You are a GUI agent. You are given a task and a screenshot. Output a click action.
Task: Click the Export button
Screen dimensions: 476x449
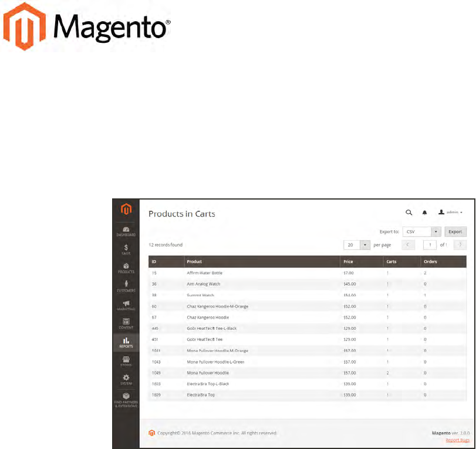455,232
